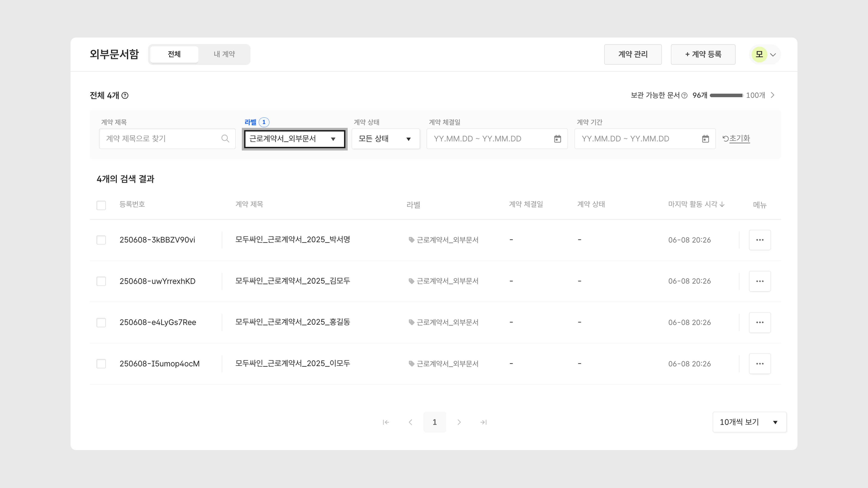The width and height of the screenshot is (868, 488).
Task: Open 모든 상태 contract status dropdown
Action: coord(385,139)
